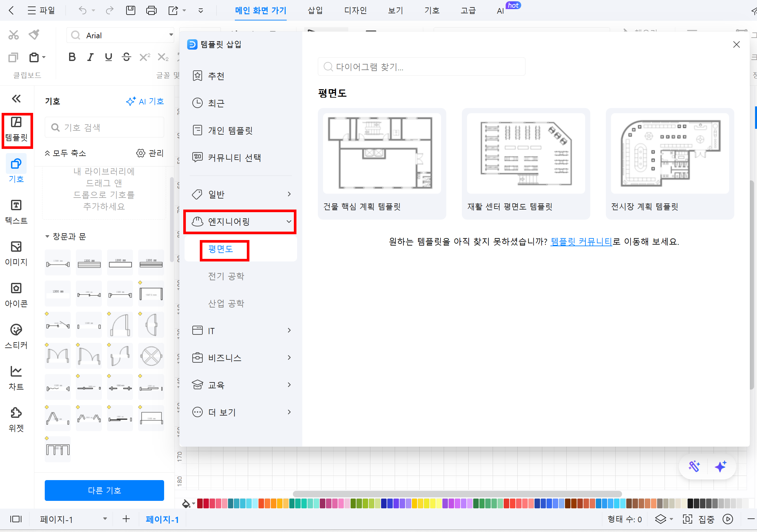Toggle Strikethrough formatting
This screenshot has height=532, width=757.
tap(126, 57)
